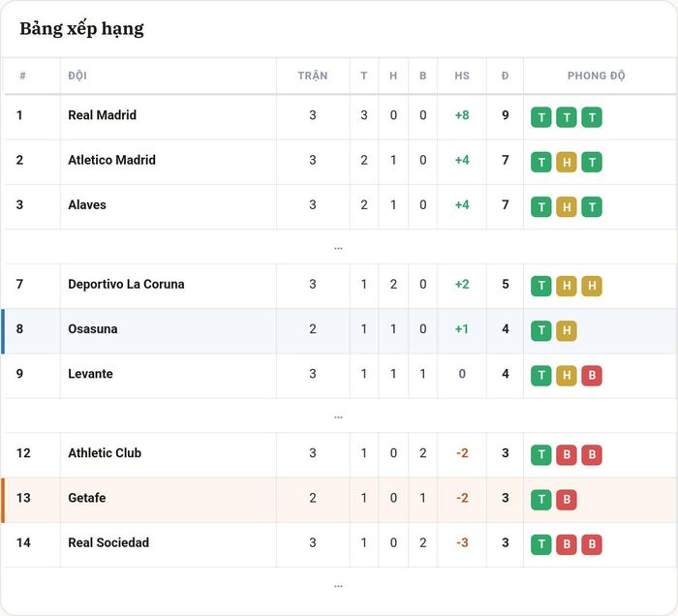Click the PHONG ĐỘ column header
The image size is (678, 616).
coord(596,76)
